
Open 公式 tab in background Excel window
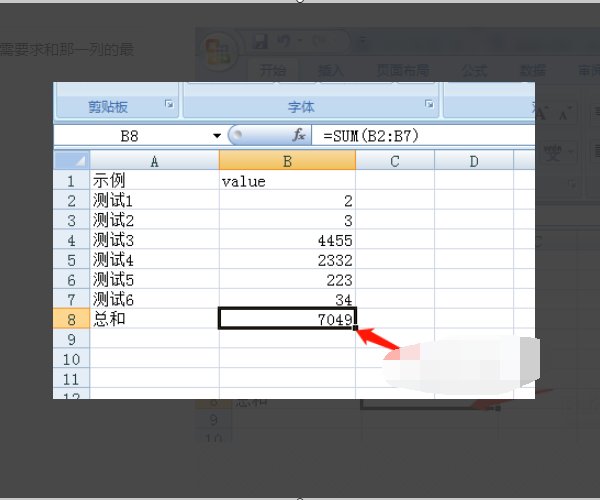pos(474,70)
